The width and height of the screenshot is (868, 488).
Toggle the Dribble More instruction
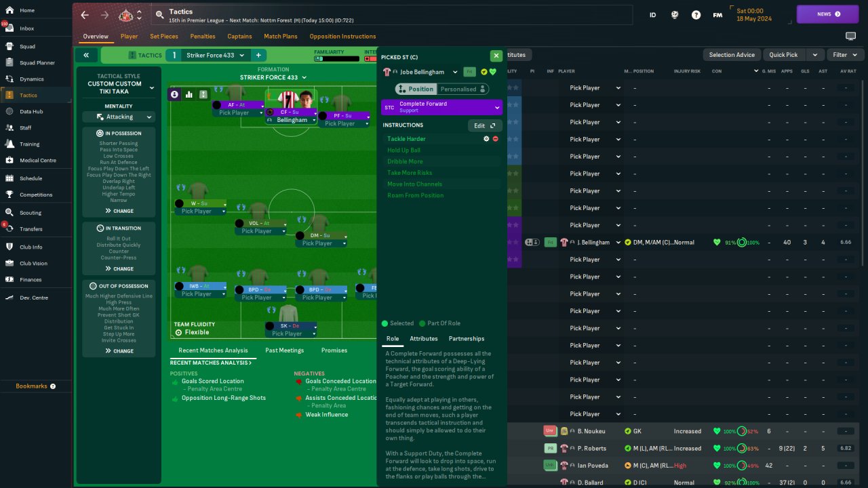(441, 161)
